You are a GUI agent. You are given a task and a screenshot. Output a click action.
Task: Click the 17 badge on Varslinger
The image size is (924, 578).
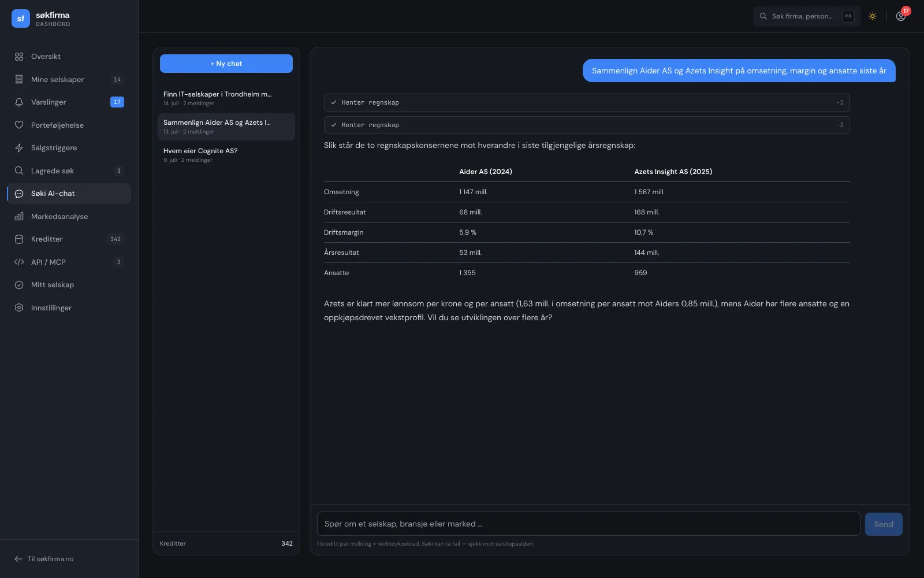click(x=117, y=102)
